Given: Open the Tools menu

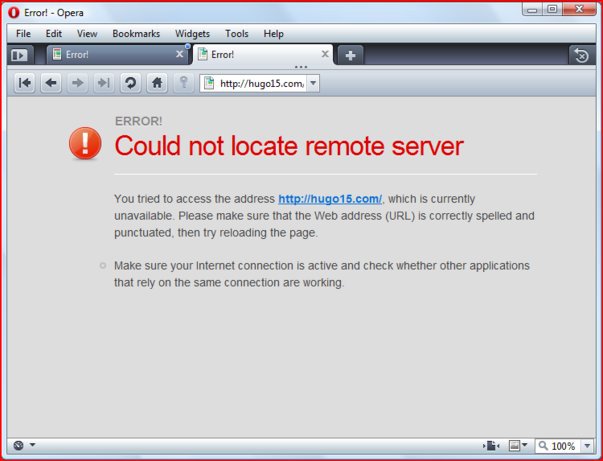Looking at the screenshot, I should point(237,34).
